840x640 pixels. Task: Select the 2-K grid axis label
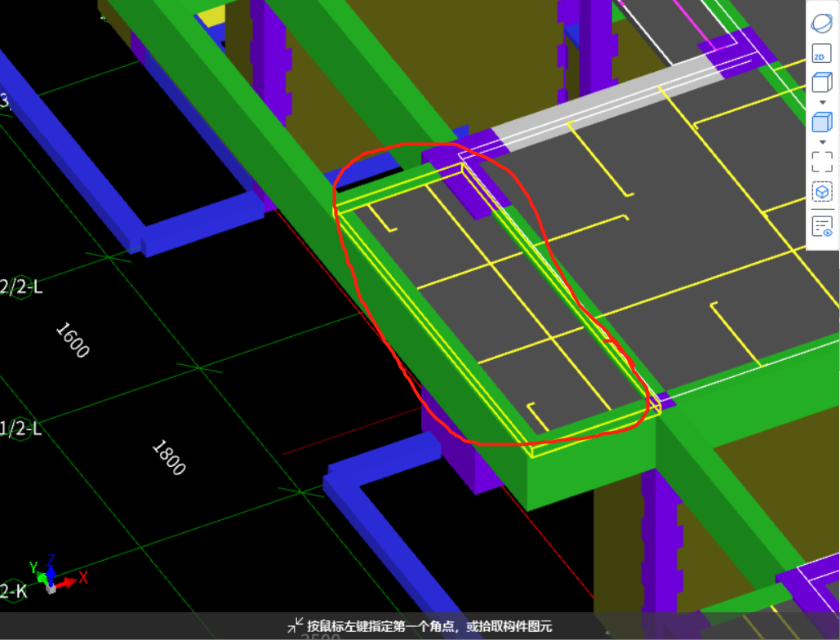14,591
